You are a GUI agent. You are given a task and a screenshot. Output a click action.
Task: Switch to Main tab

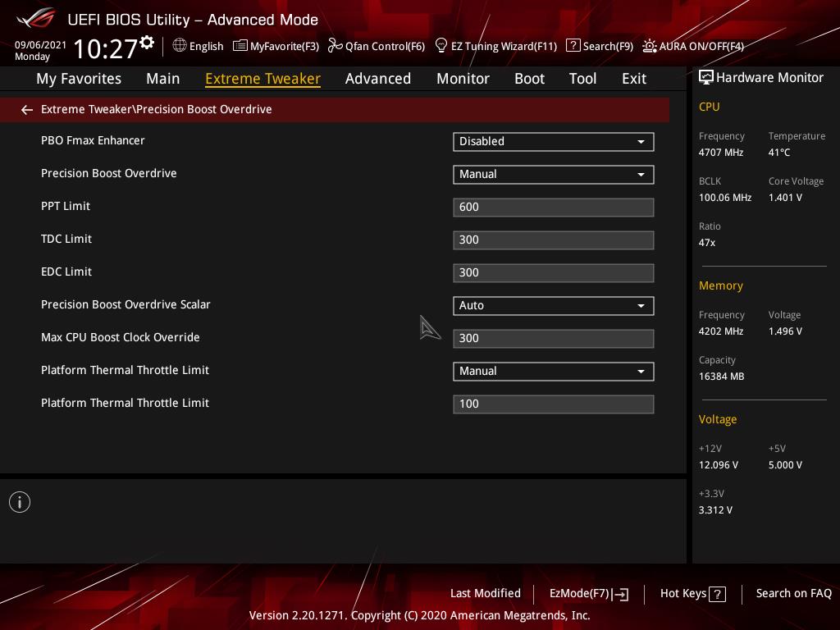[x=163, y=79]
